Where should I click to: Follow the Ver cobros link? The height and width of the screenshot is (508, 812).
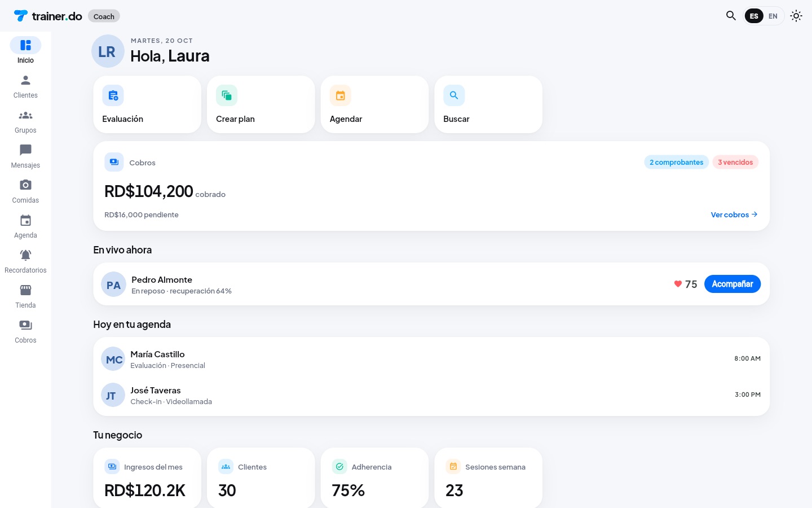point(734,214)
